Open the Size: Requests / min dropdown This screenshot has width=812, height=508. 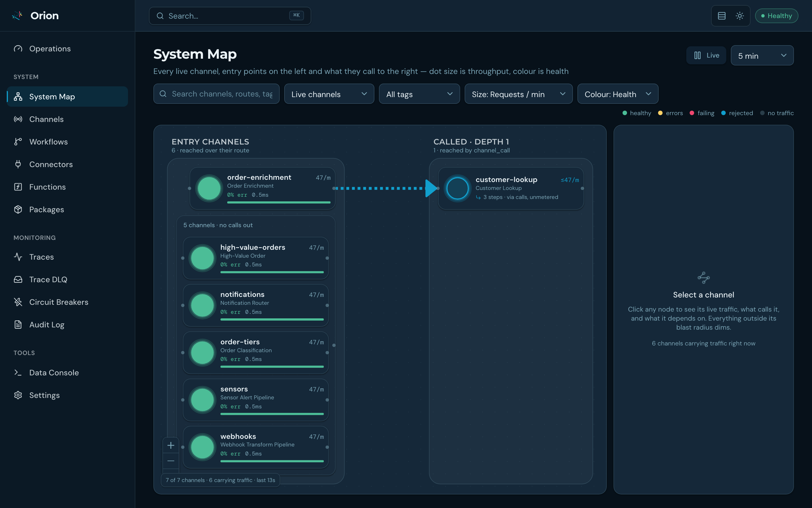point(518,94)
